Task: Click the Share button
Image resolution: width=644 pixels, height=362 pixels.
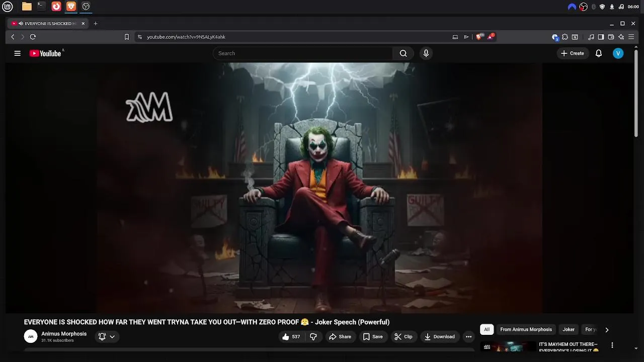Action: click(x=340, y=337)
